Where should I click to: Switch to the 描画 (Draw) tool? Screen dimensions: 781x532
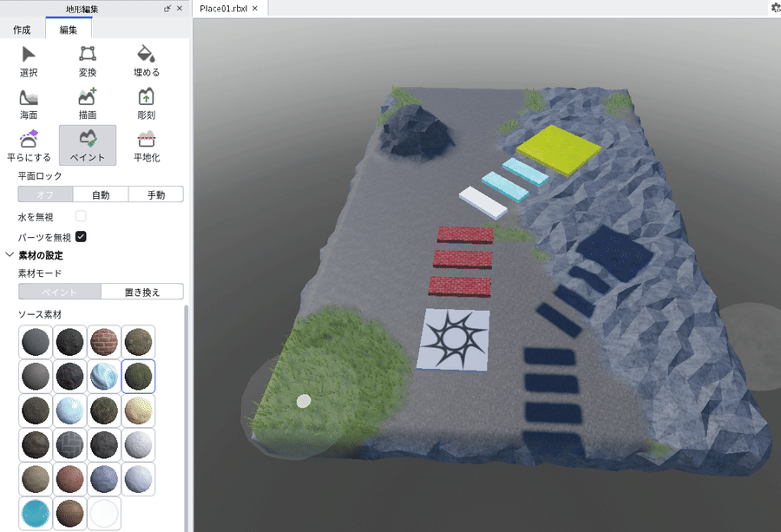click(88, 103)
